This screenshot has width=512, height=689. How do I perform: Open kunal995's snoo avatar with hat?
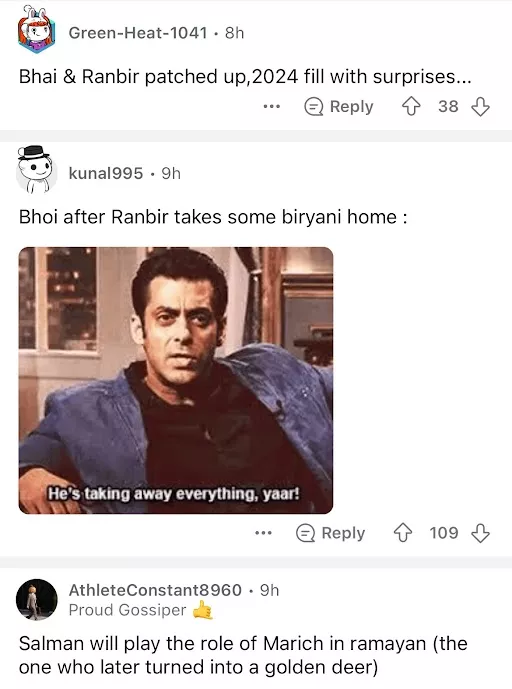36,170
